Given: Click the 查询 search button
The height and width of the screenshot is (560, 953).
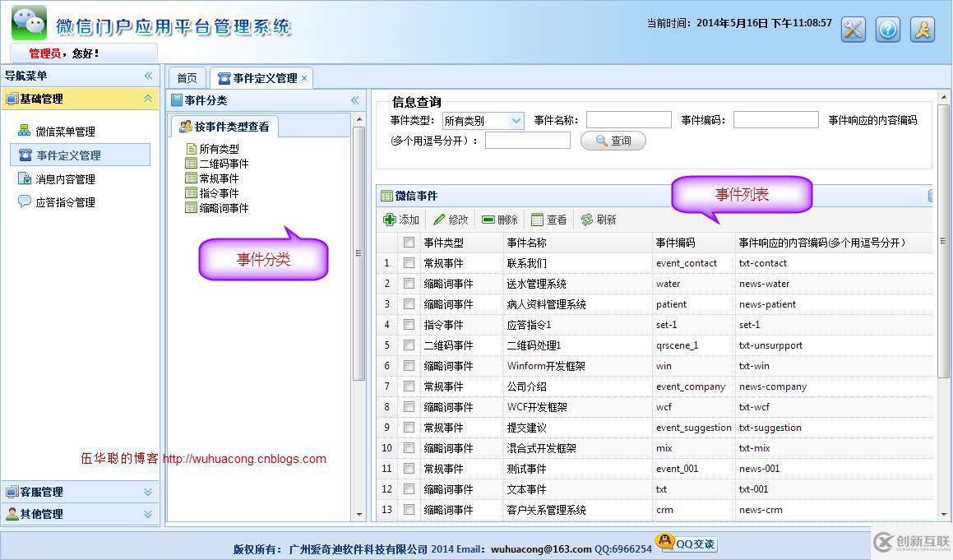Looking at the screenshot, I should (613, 141).
